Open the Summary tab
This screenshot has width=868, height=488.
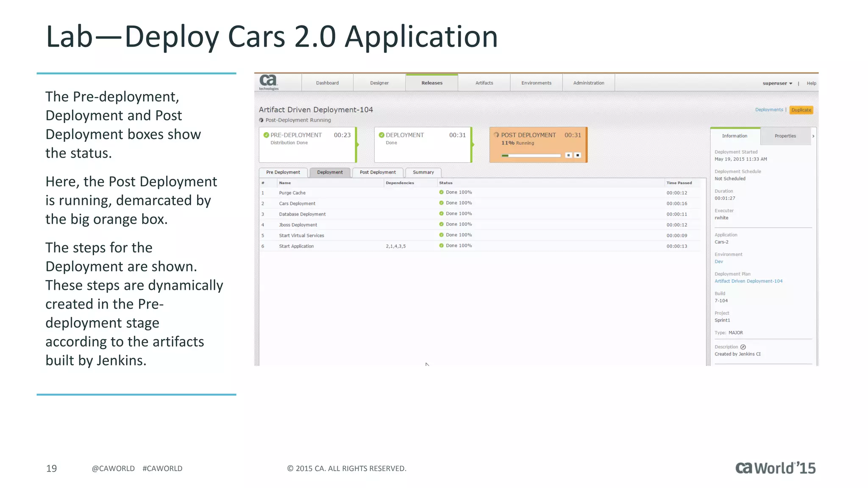pyautogui.click(x=423, y=172)
